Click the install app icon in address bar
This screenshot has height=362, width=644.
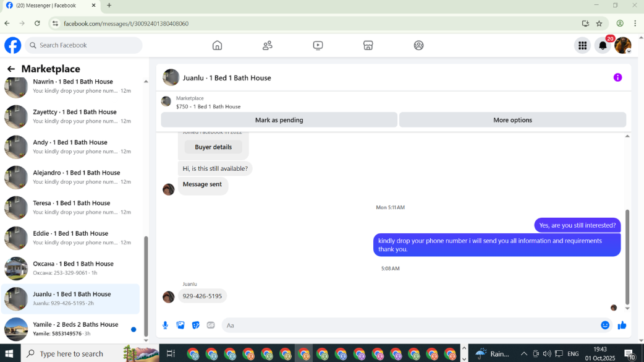pyautogui.click(x=585, y=24)
